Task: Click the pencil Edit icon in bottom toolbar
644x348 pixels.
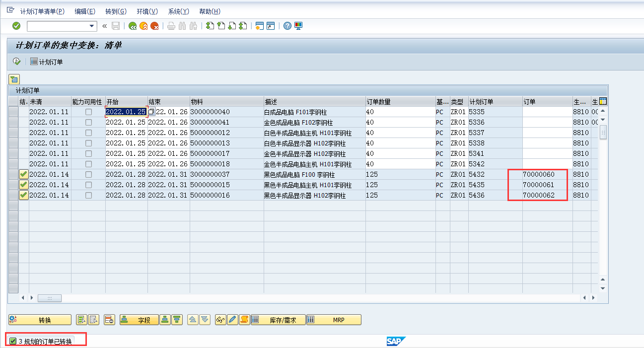Action: (232, 319)
